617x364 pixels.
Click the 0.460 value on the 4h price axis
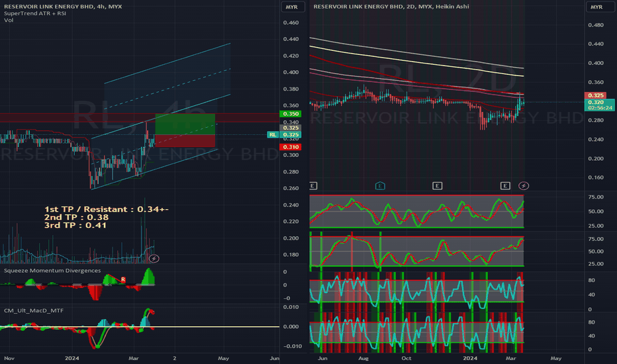click(x=291, y=23)
